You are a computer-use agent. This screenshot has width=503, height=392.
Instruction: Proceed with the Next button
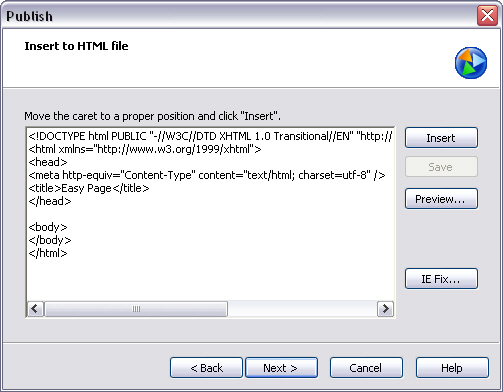coord(282,368)
